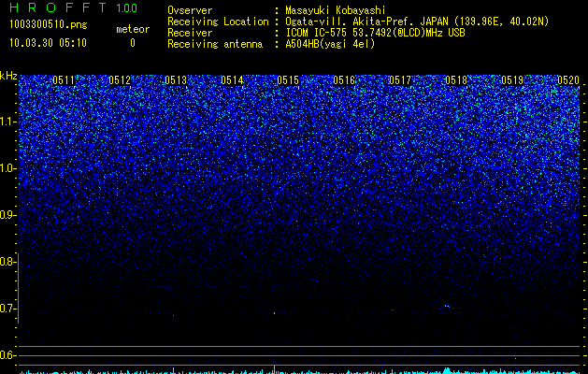Click the Receiver label text
This screenshot has height=374, width=588.
[x=190, y=33]
